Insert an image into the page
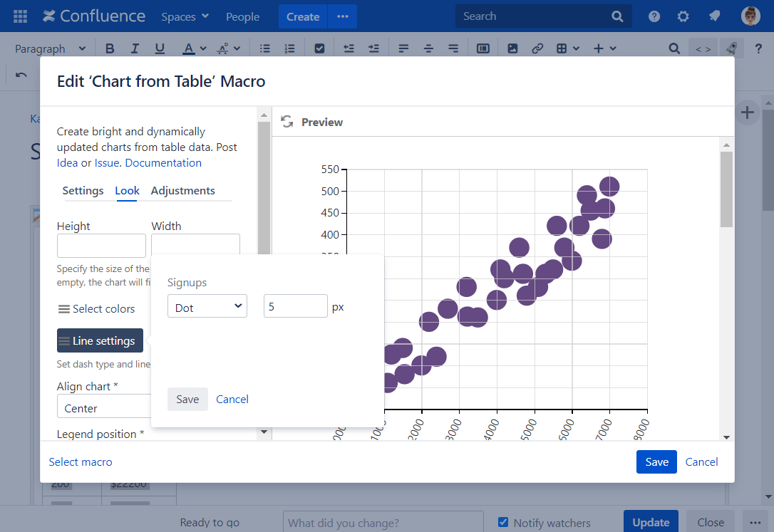 pyautogui.click(x=512, y=48)
